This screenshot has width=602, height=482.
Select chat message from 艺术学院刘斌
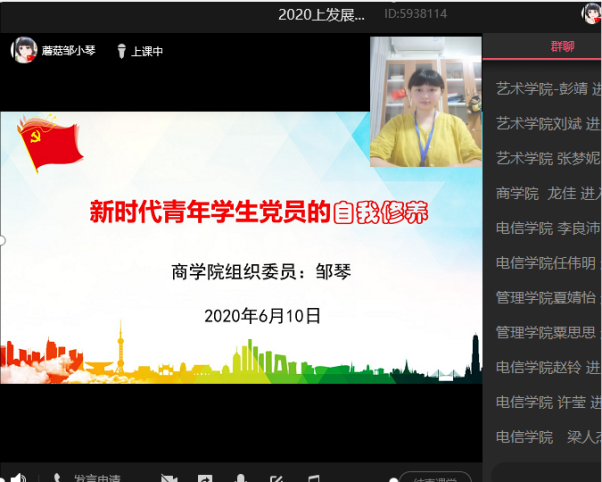(549, 124)
